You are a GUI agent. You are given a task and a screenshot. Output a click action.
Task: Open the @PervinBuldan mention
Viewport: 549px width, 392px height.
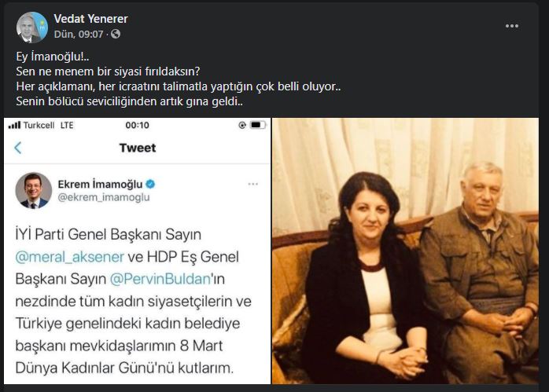(160, 279)
